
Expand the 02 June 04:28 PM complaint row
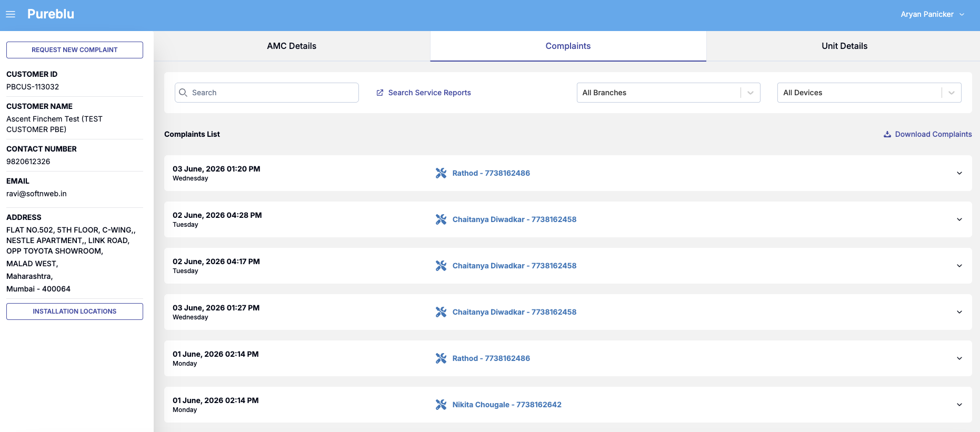tap(959, 219)
